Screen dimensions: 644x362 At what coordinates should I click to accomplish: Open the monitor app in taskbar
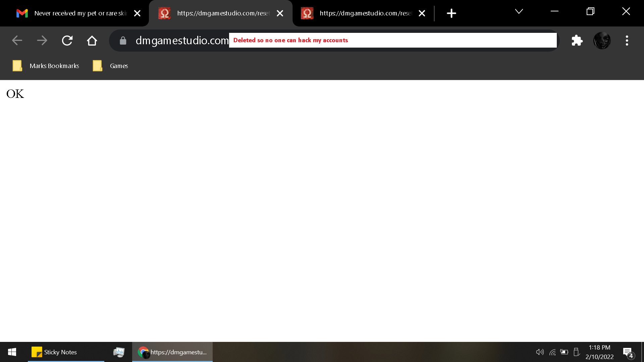[119, 352]
